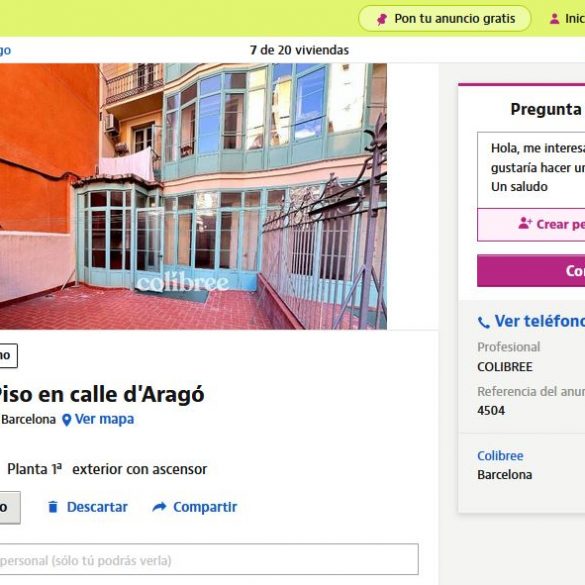Click the user profile icon in header
This screenshot has height=585, width=585.
click(554, 19)
